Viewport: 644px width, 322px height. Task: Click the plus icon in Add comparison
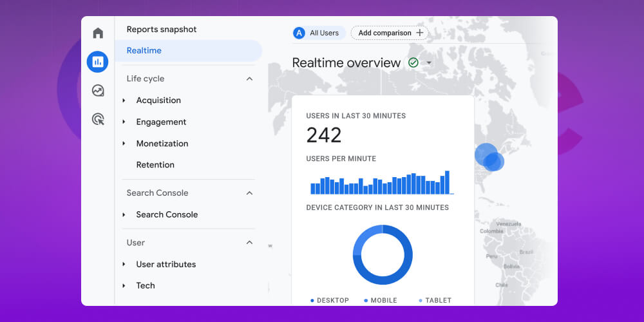(420, 33)
